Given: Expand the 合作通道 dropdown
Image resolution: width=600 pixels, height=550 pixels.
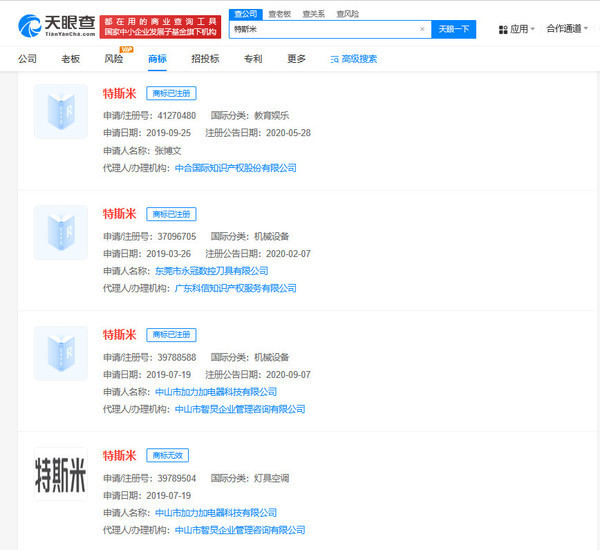Looking at the screenshot, I should (x=568, y=29).
